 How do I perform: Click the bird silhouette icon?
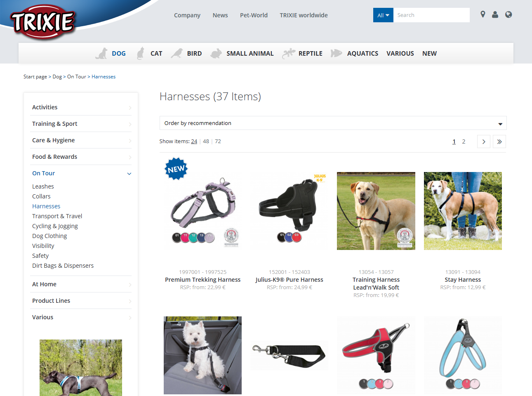pyautogui.click(x=177, y=53)
